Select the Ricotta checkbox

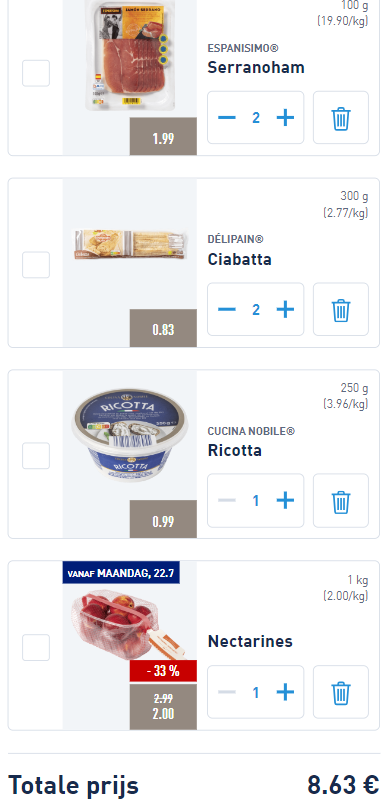[x=36, y=456]
